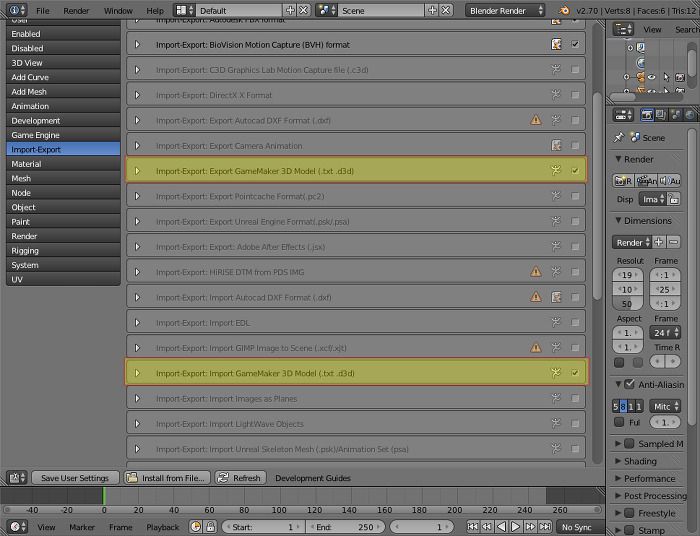Click the Render image button
700x536 pixels.
(623, 181)
